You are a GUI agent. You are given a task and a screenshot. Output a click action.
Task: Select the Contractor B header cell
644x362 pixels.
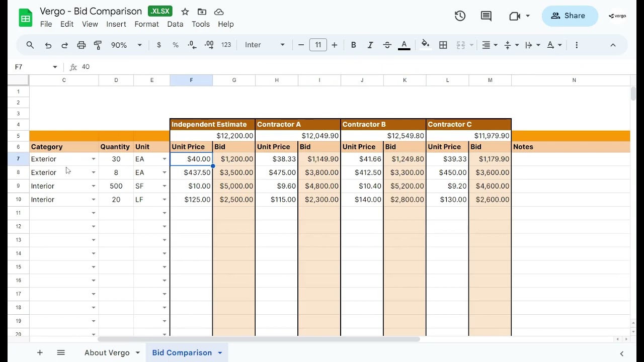point(383,124)
